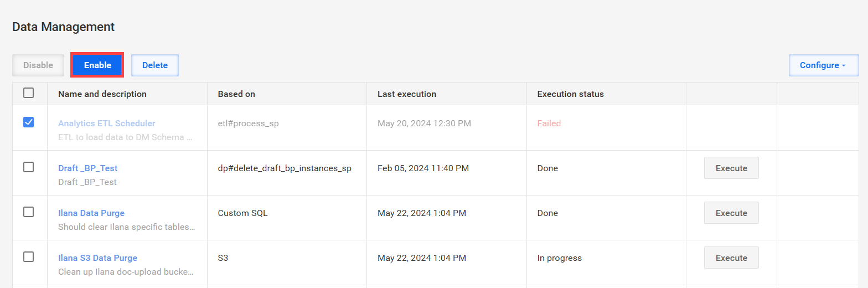Execute the Ilana S3 Data Purge job
The height and width of the screenshot is (288, 868).
[x=731, y=258]
